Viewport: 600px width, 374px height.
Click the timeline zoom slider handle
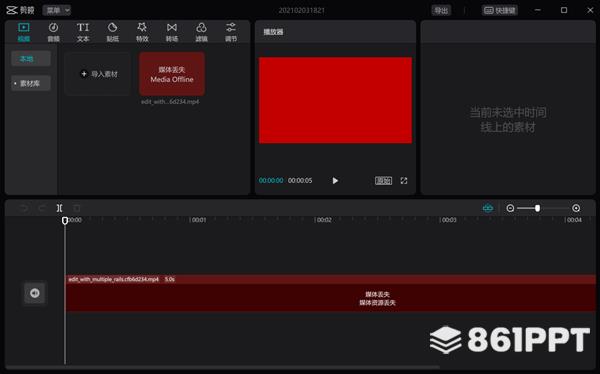[538, 208]
